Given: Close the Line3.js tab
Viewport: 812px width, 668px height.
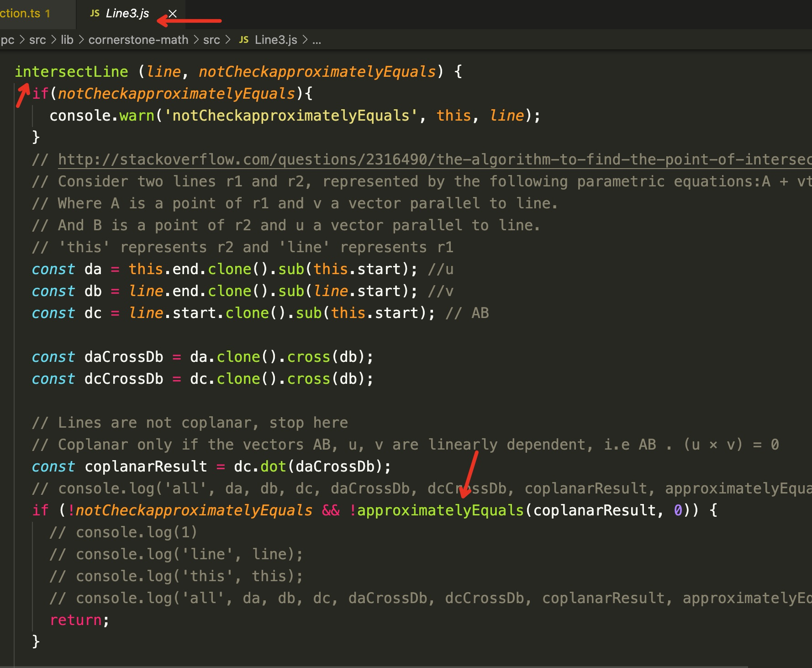Looking at the screenshot, I should pyautogui.click(x=172, y=13).
